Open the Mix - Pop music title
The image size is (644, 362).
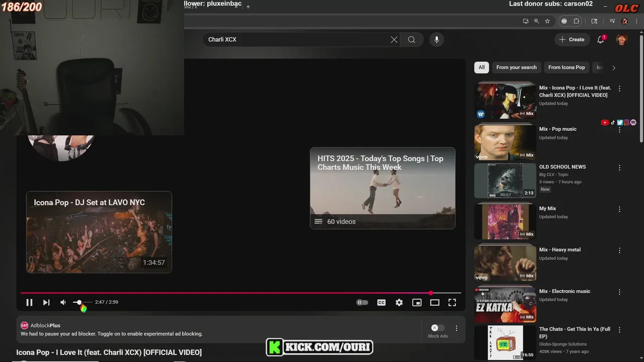pos(557,129)
